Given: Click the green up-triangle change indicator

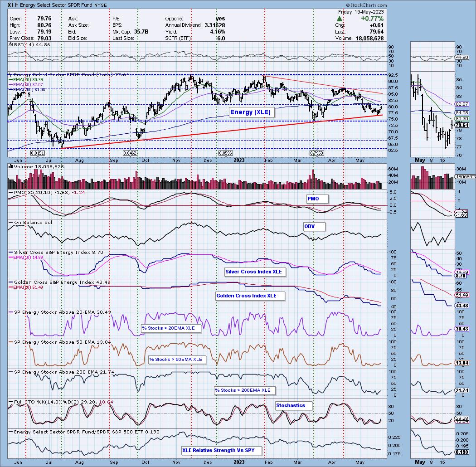Looking at the screenshot, I should pos(340,19).
